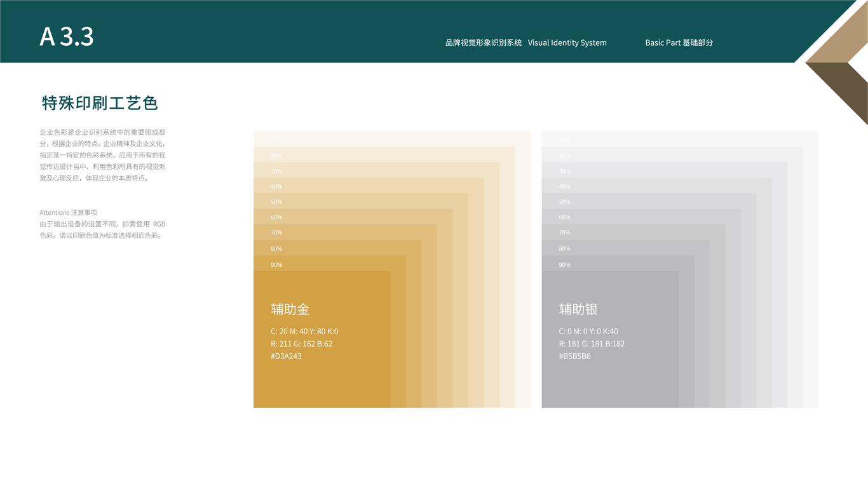Click the 90% label on the gold scale
Viewport: 868px width, 488px height.
pos(276,265)
